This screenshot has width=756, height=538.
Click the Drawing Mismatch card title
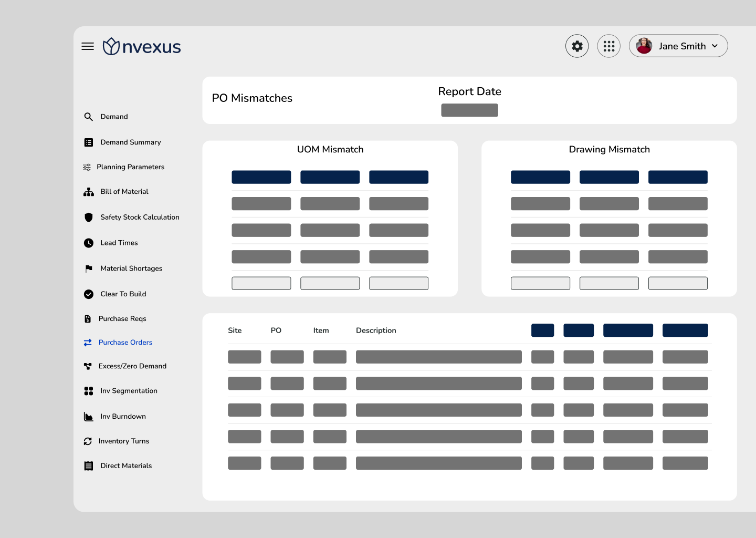click(610, 149)
